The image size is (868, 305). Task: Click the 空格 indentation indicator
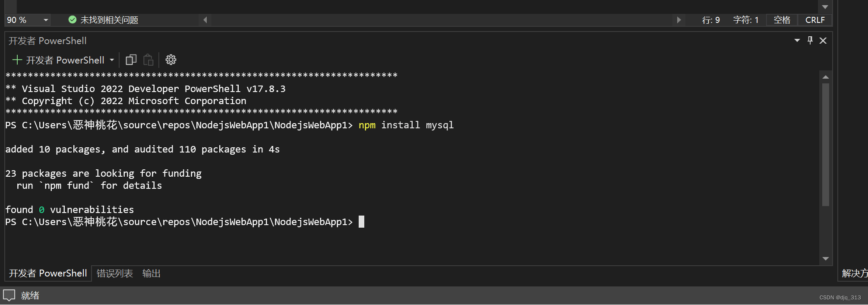pos(782,20)
